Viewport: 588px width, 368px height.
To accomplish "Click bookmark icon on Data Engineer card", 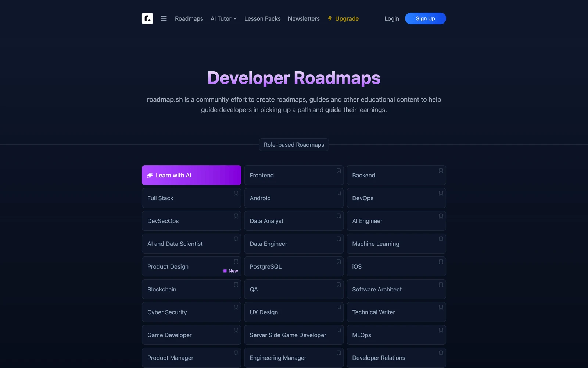I will tap(338, 239).
